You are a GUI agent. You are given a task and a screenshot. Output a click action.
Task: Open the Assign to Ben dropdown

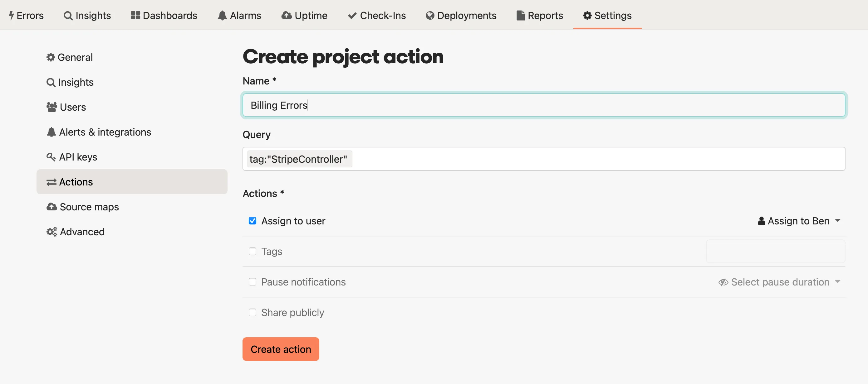click(x=799, y=221)
